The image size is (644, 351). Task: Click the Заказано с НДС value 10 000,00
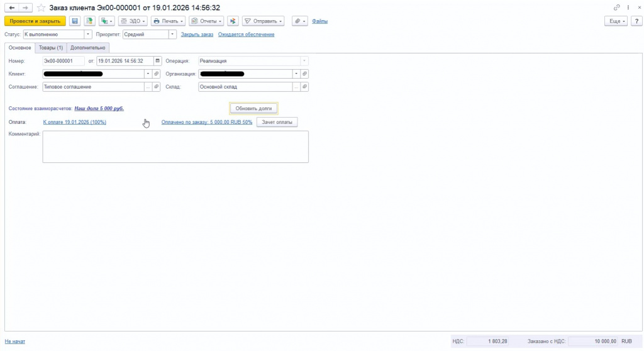click(x=593, y=341)
